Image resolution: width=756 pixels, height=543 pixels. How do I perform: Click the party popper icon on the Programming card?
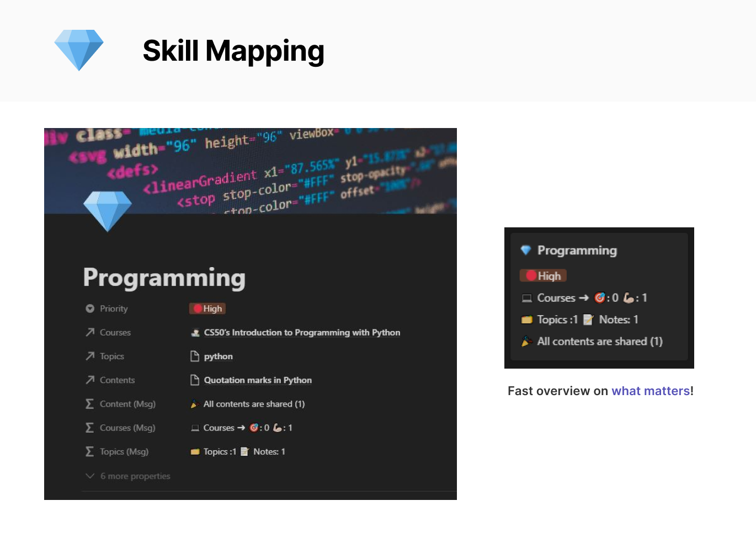(x=527, y=342)
